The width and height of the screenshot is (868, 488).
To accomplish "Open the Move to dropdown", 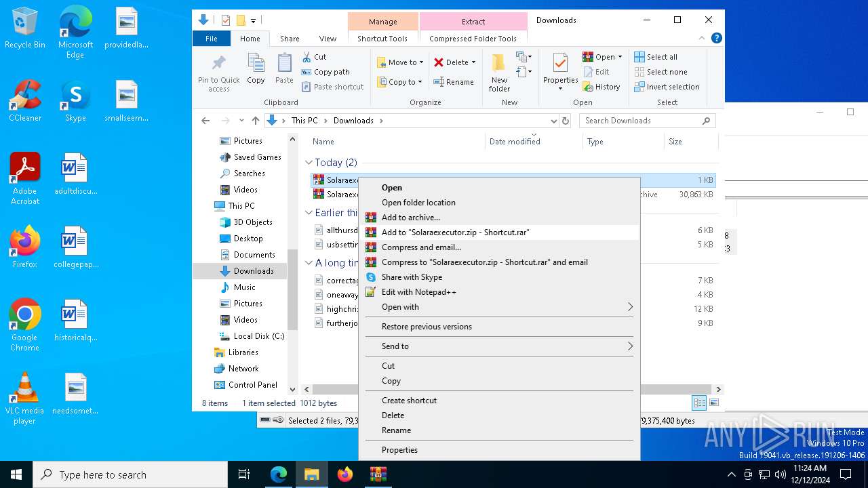I will coord(400,62).
